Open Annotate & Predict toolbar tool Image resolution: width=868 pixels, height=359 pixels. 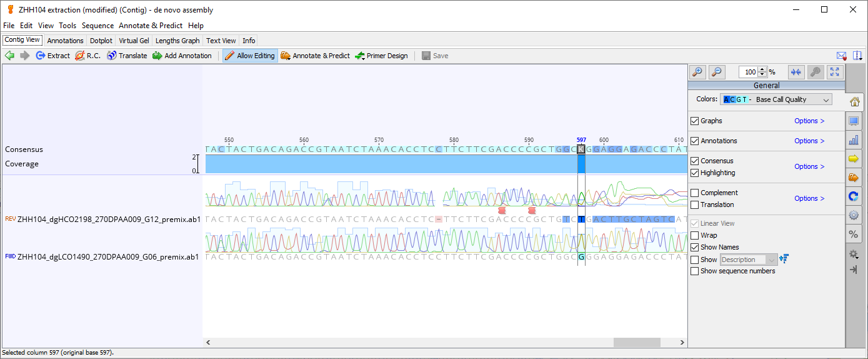point(315,56)
